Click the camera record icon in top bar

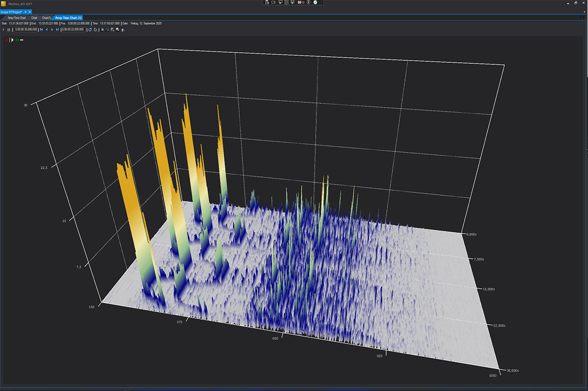pyautogui.click(x=273, y=3)
